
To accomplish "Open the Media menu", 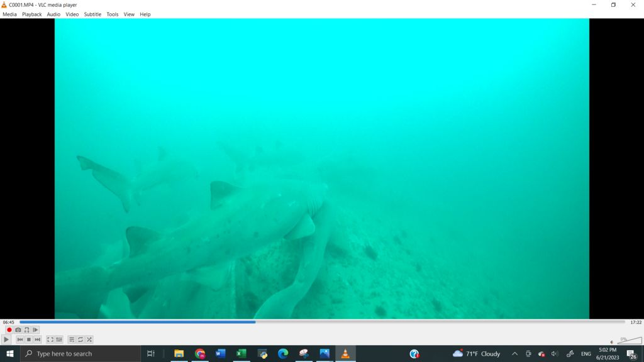I will click(9, 14).
